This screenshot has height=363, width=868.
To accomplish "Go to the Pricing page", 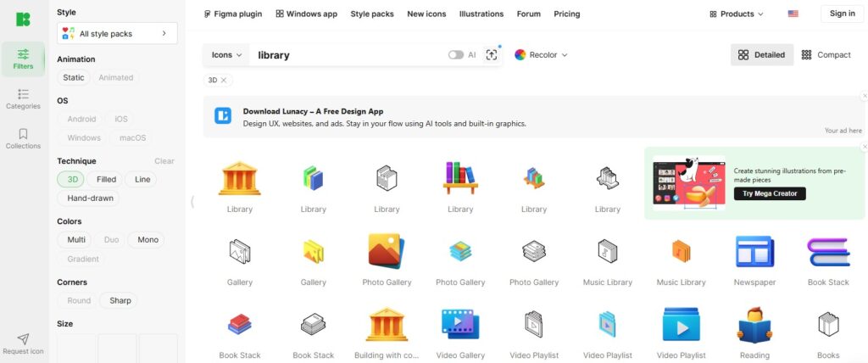I will tap(566, 14).
